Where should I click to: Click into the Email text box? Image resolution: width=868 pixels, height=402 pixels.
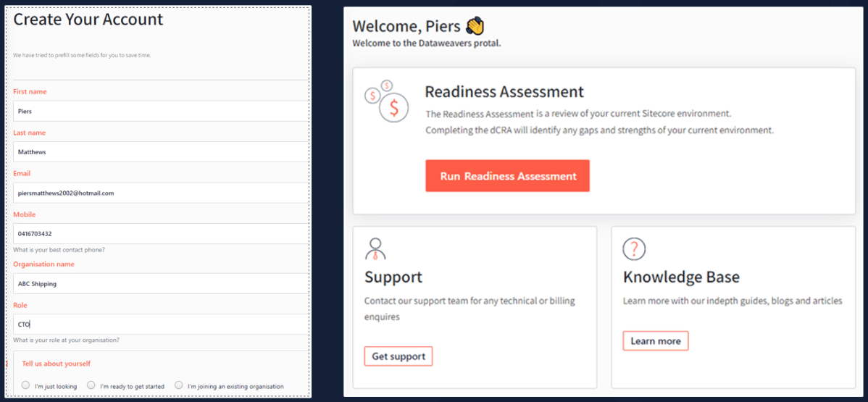(x=159, y=193)
